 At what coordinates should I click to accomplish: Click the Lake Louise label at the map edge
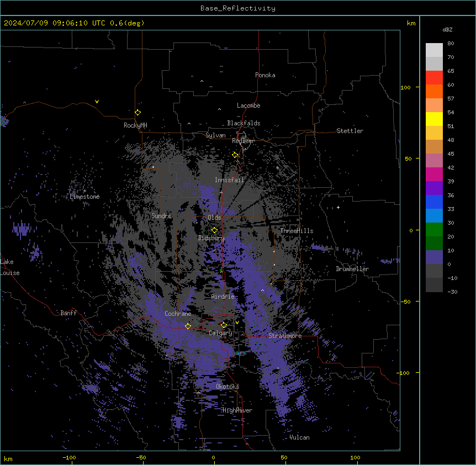click(x=10, y=267)
